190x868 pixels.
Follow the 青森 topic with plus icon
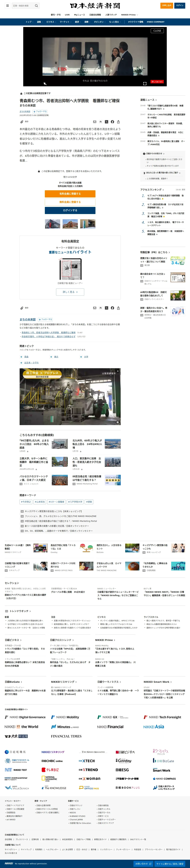click(21, 357)
